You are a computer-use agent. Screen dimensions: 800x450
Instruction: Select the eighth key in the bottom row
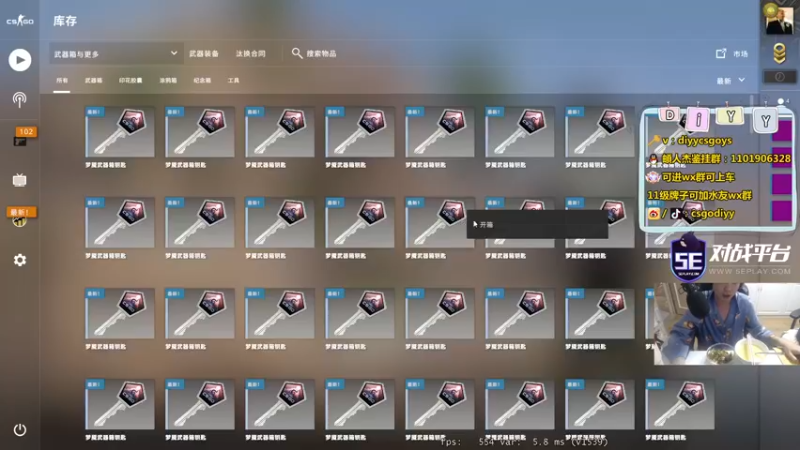pos(680,404)
